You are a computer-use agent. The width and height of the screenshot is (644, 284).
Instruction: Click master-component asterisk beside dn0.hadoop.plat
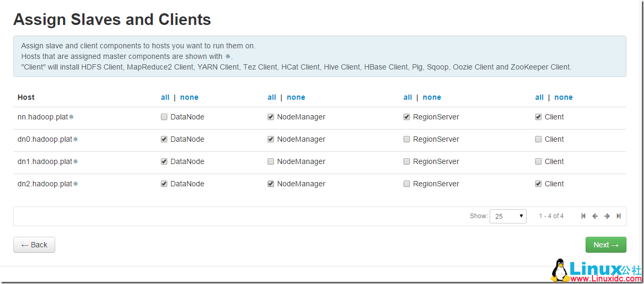(x=75, y=139)
